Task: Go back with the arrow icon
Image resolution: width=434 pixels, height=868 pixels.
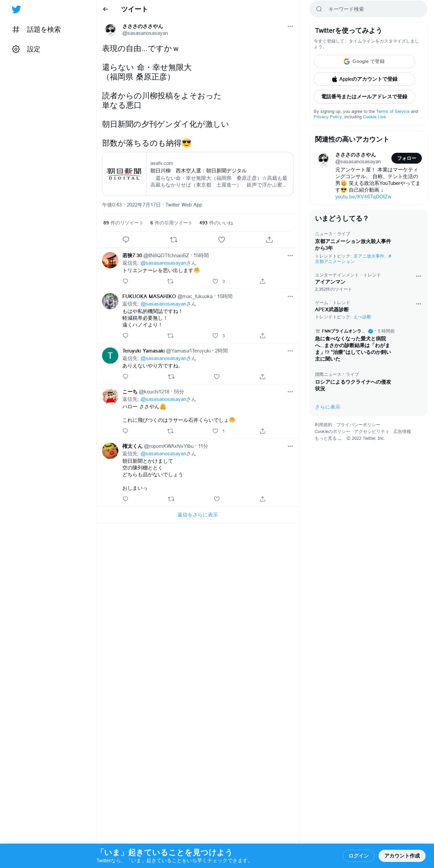Action: [x=105, y=9]
